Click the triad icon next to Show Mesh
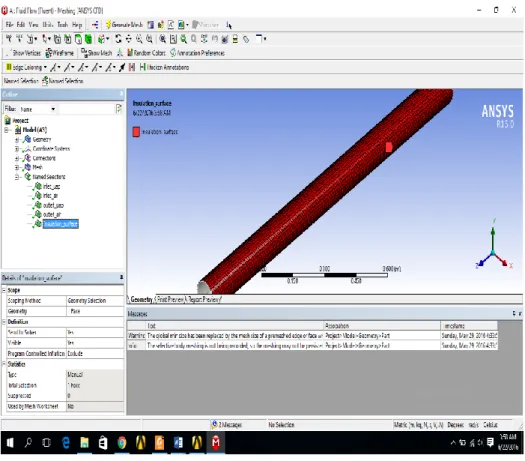 click(120, 53)
